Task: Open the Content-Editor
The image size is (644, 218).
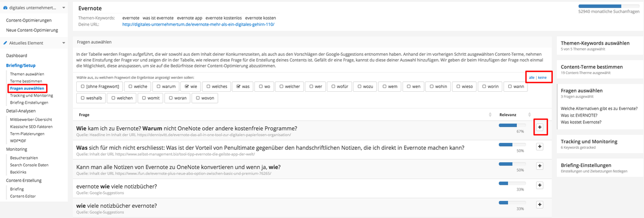Action: [x=23, y=196]
